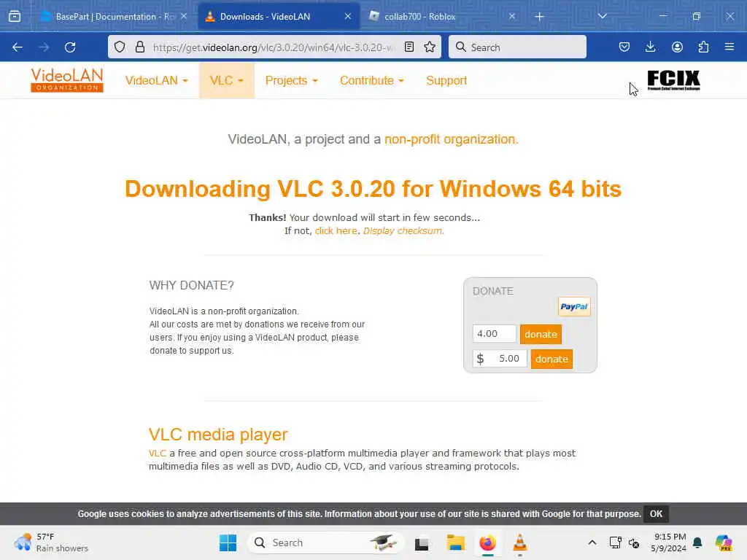
Task: Follow the non-profit organization link
Action: (x=451, y=139)
